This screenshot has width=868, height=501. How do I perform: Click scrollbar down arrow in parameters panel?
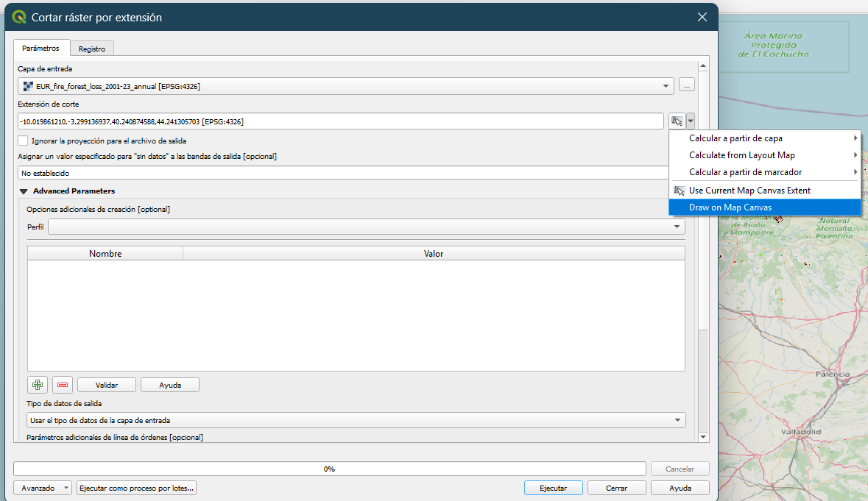703,437
